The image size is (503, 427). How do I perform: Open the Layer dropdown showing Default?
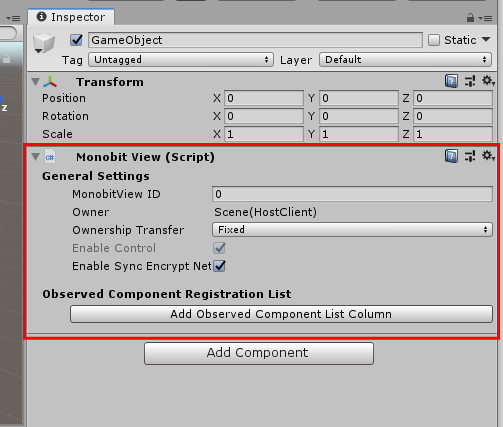pos(405,60)
